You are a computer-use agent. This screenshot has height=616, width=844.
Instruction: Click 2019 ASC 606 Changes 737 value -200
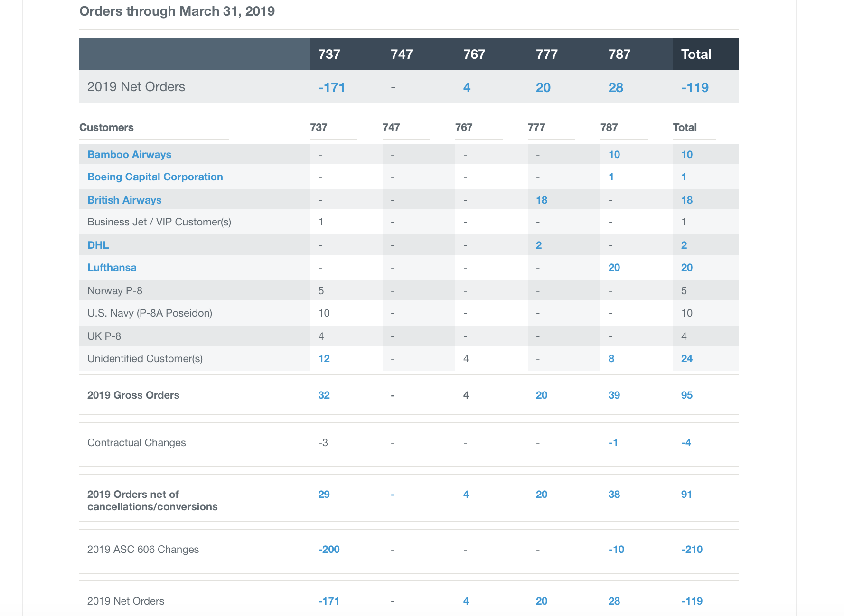pyautogui.click(x=328, y=550)
